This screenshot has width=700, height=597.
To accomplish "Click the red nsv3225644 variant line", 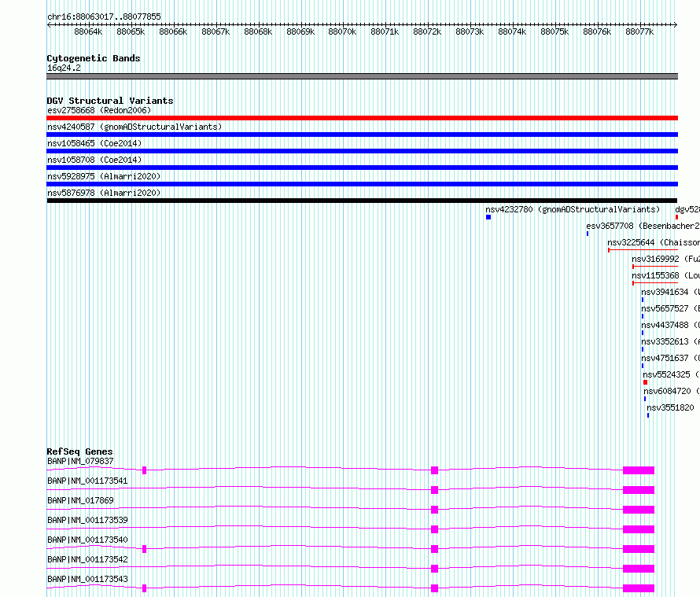I will pyautogui.click(x=643, y=250).
